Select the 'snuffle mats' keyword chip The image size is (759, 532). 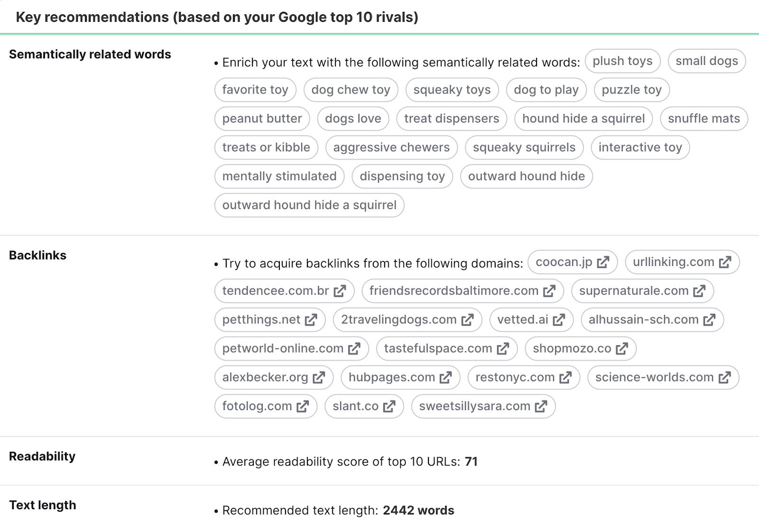(704, 119)
